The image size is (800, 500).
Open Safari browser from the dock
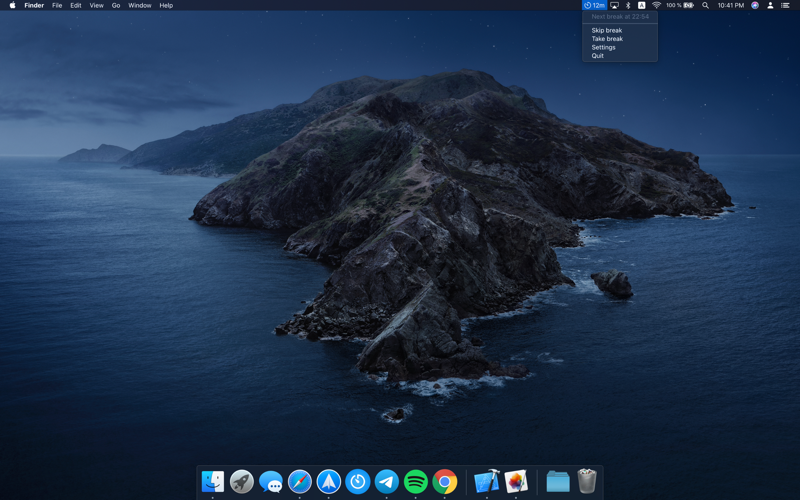299,482
